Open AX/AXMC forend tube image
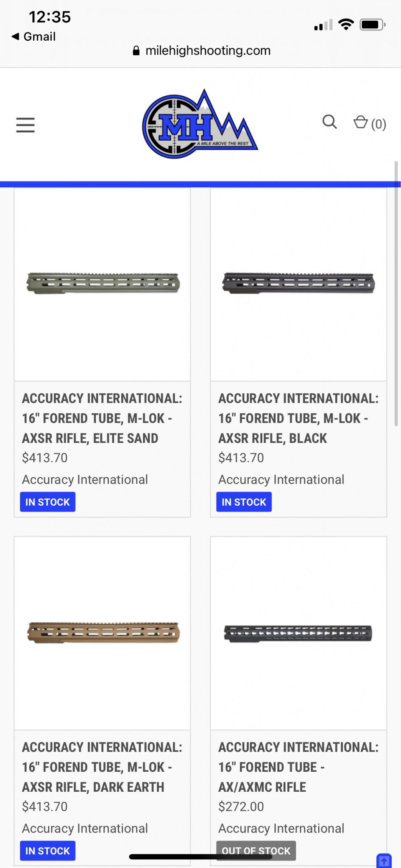Image resolution: width=401 pixels, height=868 pixels. [298, 634]
